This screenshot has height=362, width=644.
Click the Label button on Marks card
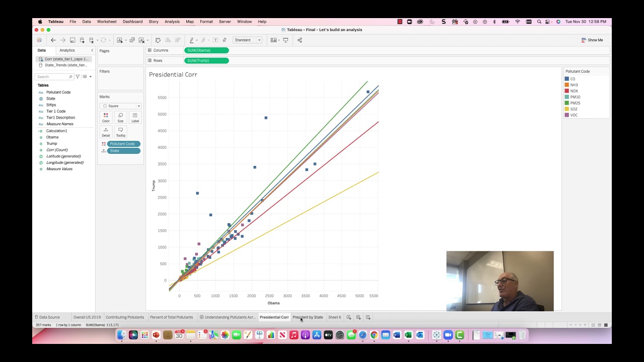[135, 118]
